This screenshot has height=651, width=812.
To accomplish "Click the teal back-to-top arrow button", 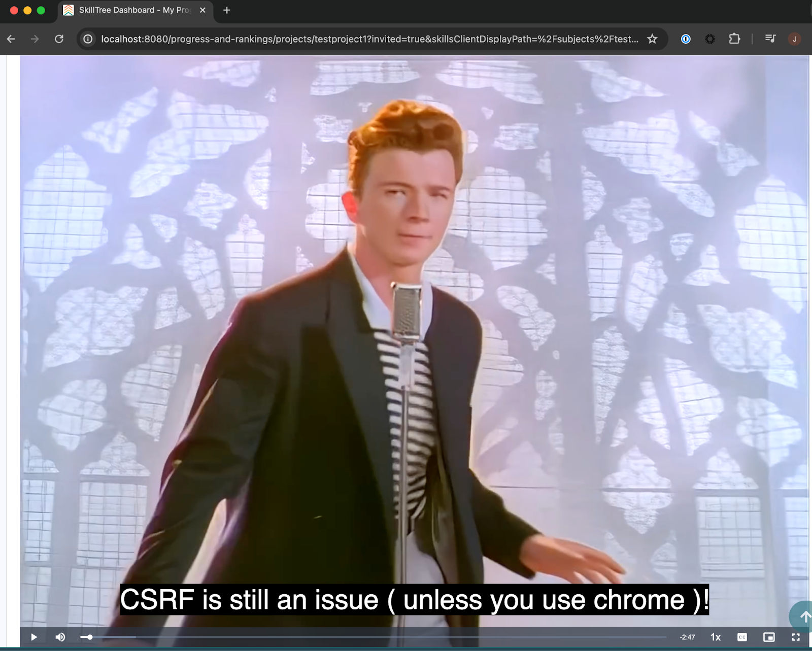I will point(802,616).
